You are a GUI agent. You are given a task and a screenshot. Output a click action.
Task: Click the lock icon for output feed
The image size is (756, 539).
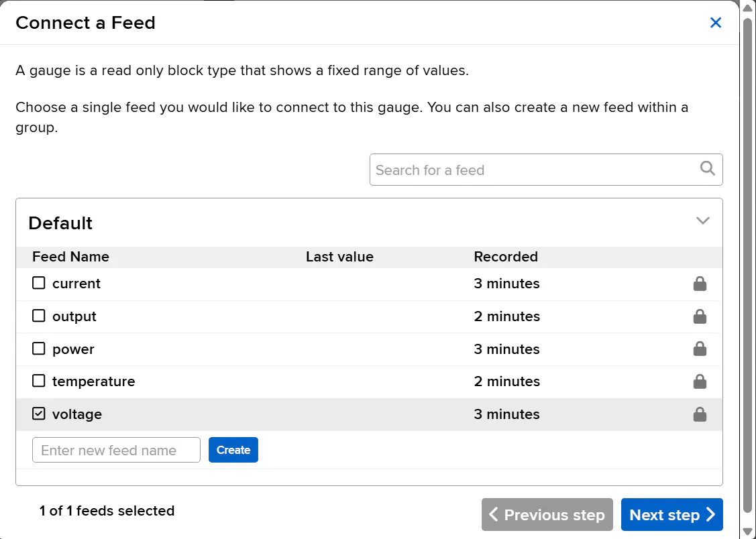(x=700, y=316)
